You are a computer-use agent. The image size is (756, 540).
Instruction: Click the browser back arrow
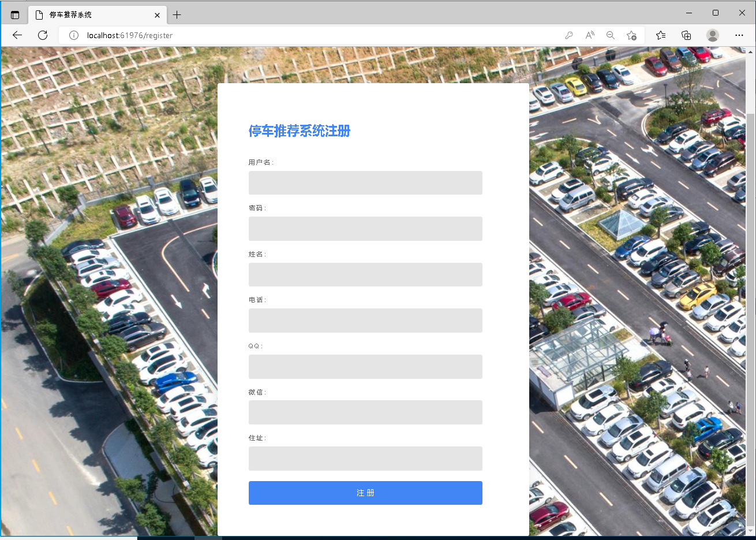coord(17,35)
